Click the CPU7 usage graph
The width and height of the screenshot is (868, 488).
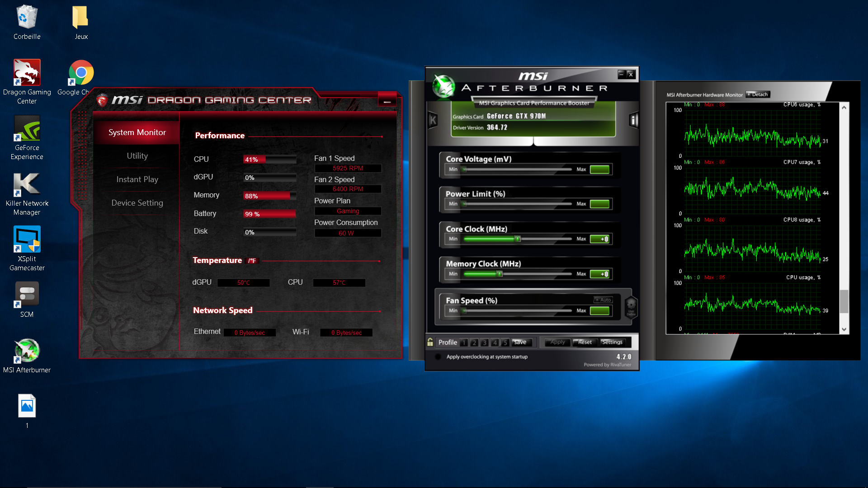tap(752, 190)
